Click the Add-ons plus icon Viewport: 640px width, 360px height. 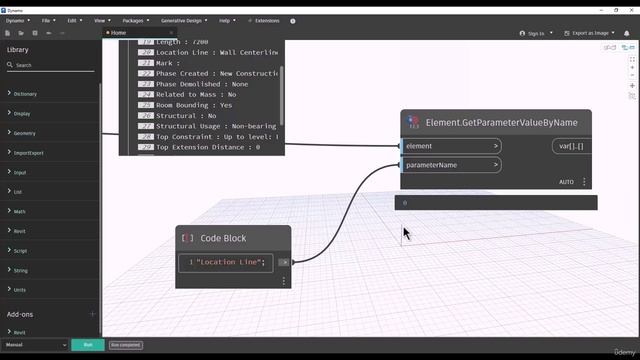click(92, 314)
